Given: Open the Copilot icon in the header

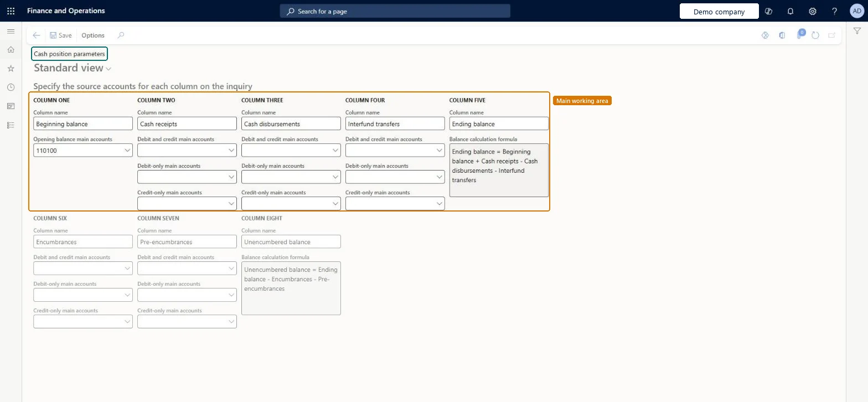Looking at the screenshot, I should pos(768,11).
